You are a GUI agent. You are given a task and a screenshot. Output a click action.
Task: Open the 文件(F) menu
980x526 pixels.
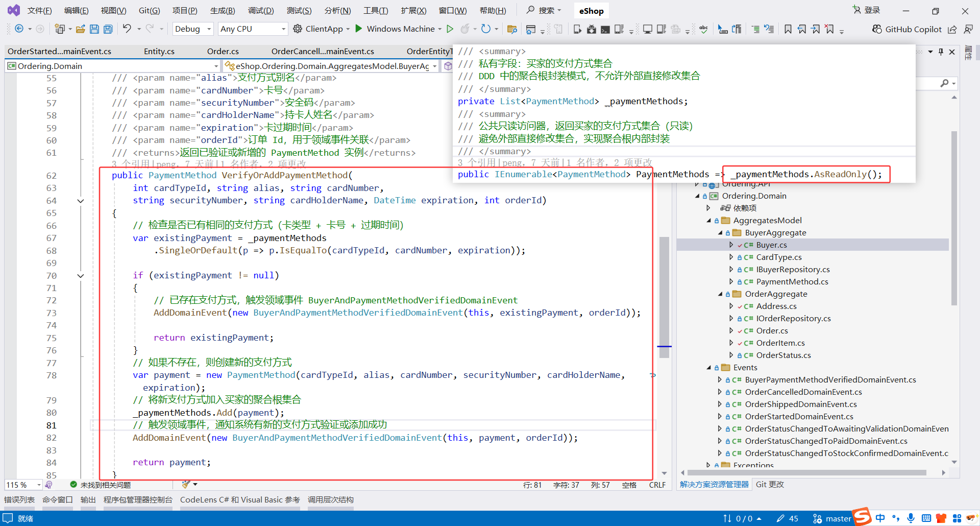[x=40, y=11]
